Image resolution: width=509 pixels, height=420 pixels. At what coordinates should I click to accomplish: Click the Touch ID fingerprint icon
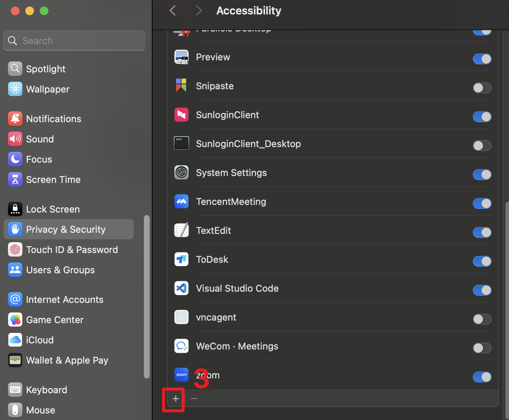click(15, 249)
